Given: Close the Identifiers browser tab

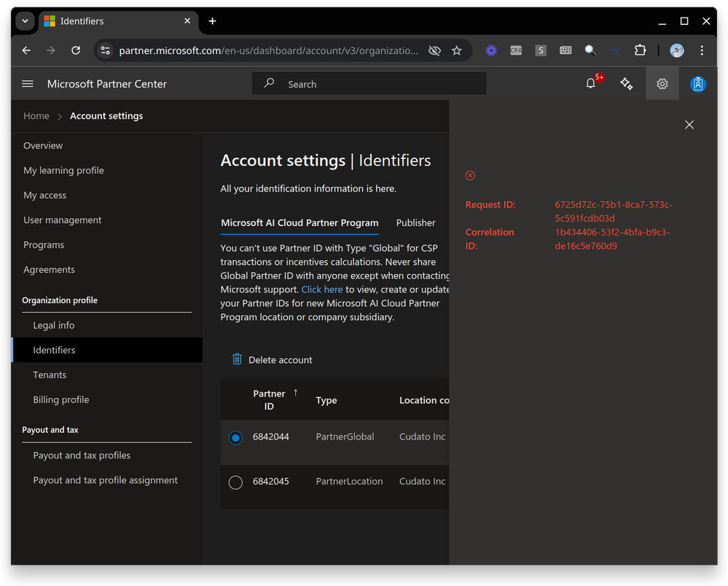Looking at the screenshot, I should coord(187,21).
